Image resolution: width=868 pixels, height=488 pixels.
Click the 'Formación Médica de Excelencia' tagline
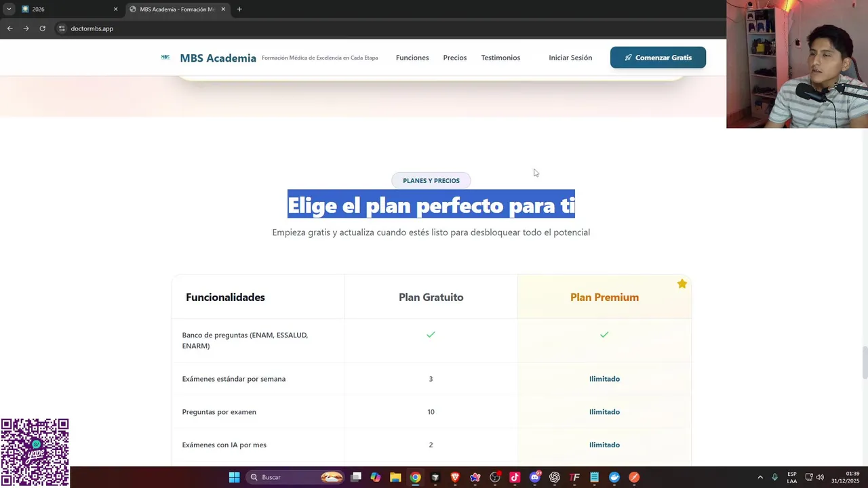320,58
